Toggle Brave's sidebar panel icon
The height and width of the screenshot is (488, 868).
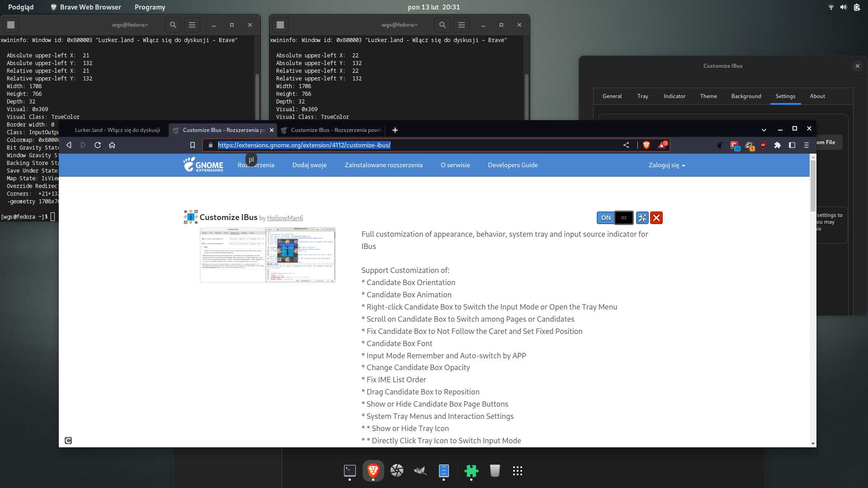coord(792,145)
